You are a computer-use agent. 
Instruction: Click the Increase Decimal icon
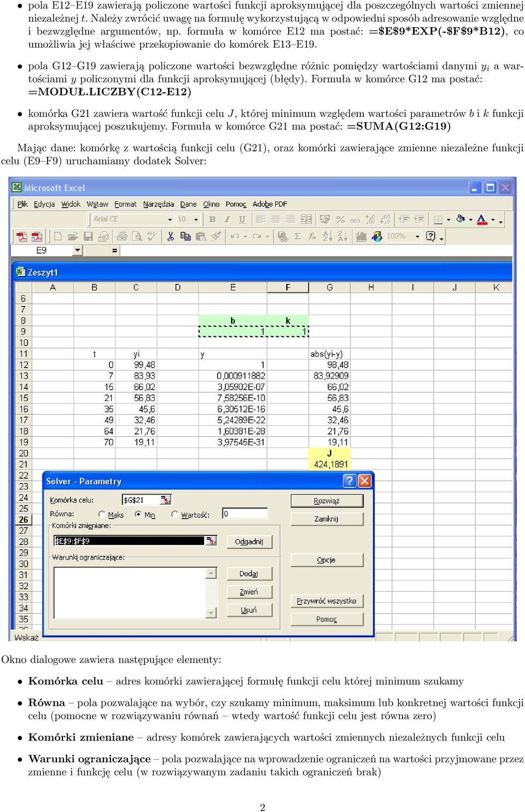click(x=370, y=219)
